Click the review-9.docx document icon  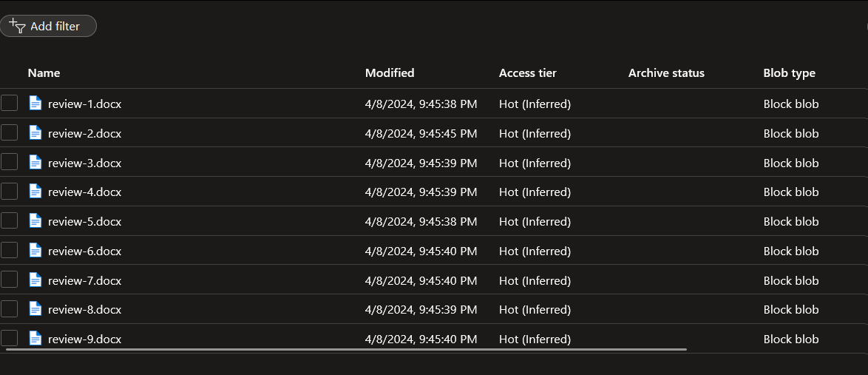click(35, 339)
